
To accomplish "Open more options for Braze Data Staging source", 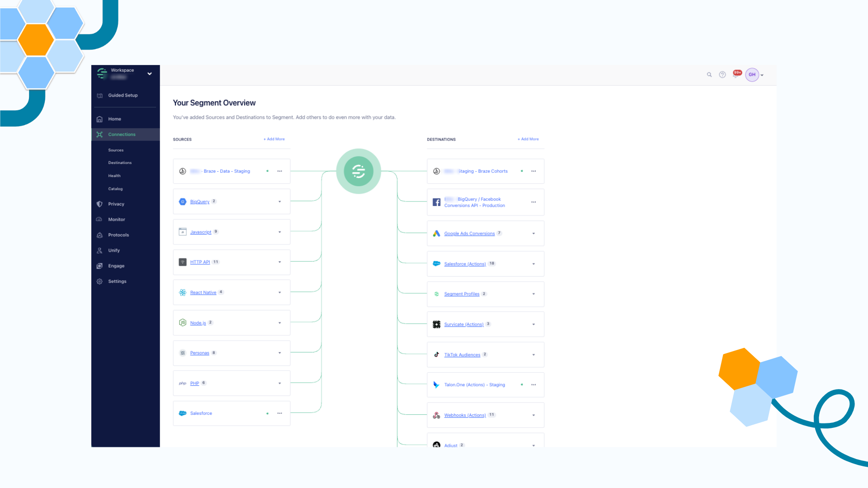I will (x=280, y=171).
